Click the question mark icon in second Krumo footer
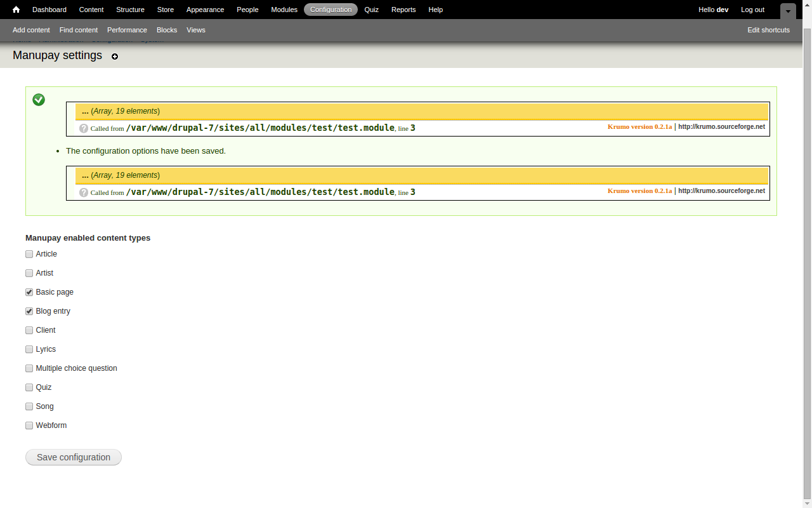The height and width of the screenshot is (508, 812). tap(84, 192)
